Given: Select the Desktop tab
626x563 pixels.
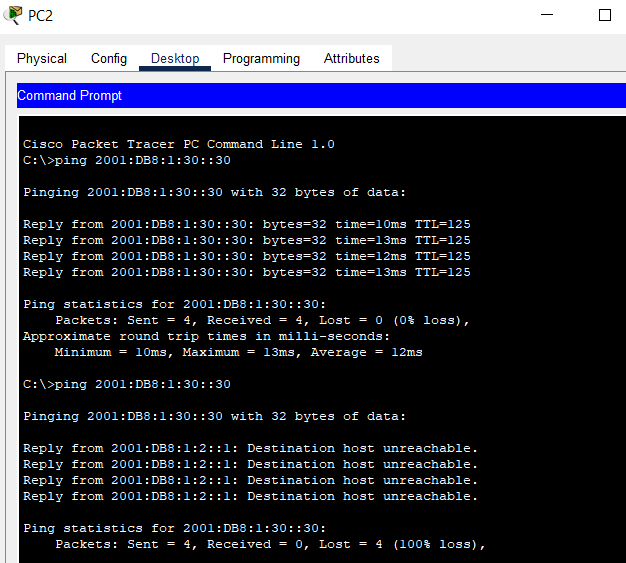Looking at the screenshot, I should tap(175, 58).
